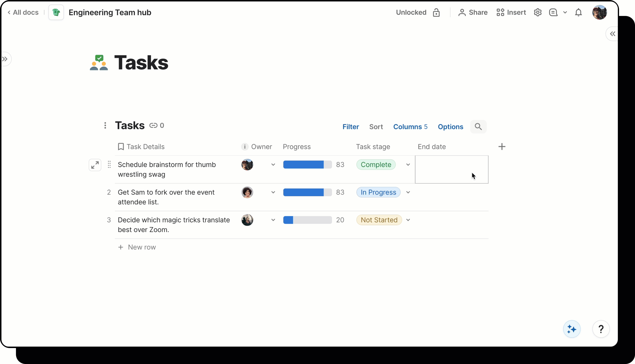This screenshot has width=635, height=364.
Task: Expand the In Progress stage dropdown
Action: pos(408,192)
